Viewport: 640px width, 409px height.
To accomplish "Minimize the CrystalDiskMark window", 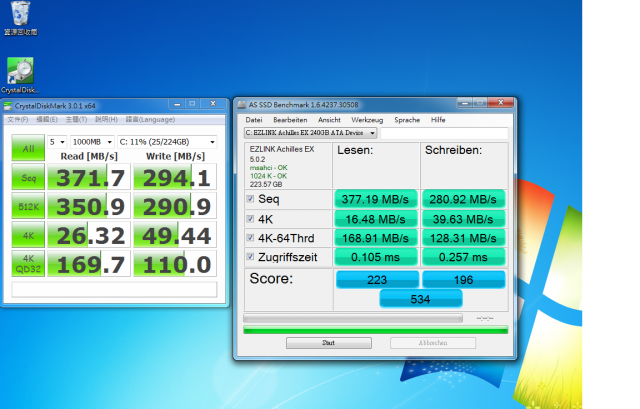I will pos(177,104).
